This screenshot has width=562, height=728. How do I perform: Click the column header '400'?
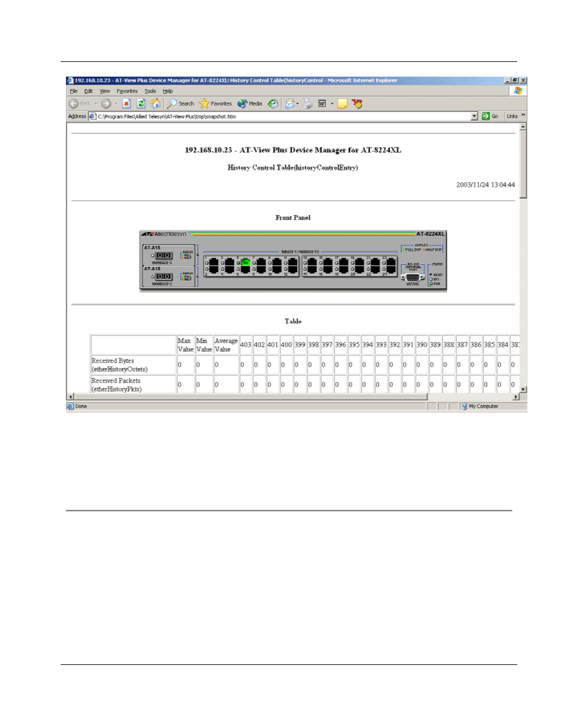(286, 345)
